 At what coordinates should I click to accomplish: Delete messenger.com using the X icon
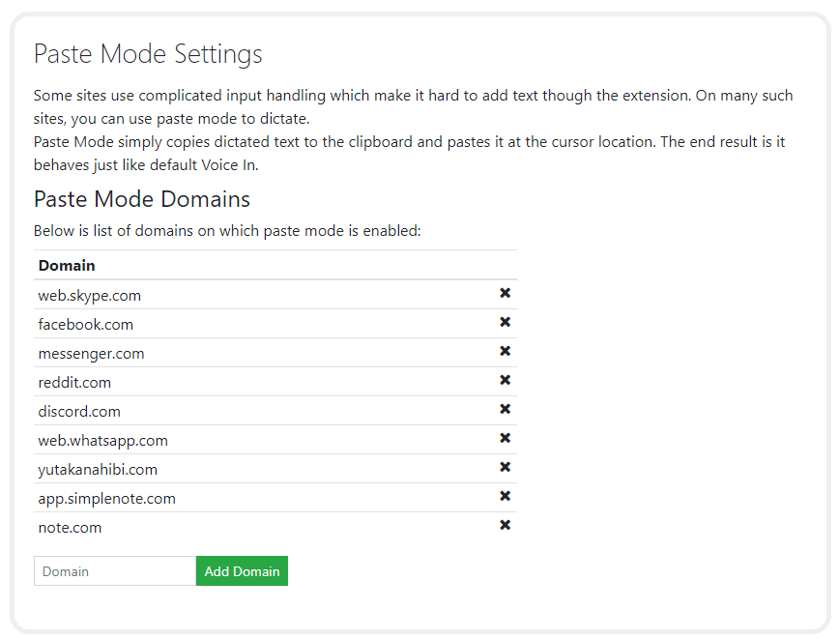(505, 351)
